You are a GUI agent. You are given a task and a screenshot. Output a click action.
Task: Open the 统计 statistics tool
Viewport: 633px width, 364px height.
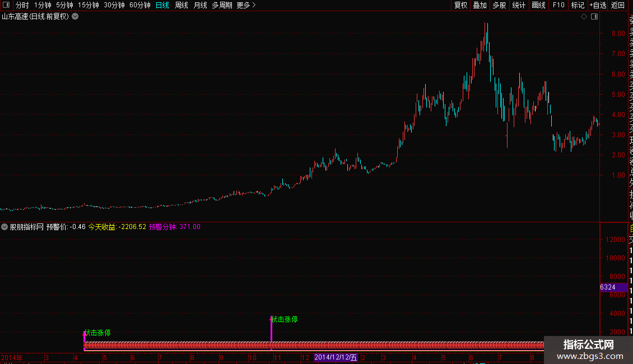pyautogui.click(x=519, y=5)
